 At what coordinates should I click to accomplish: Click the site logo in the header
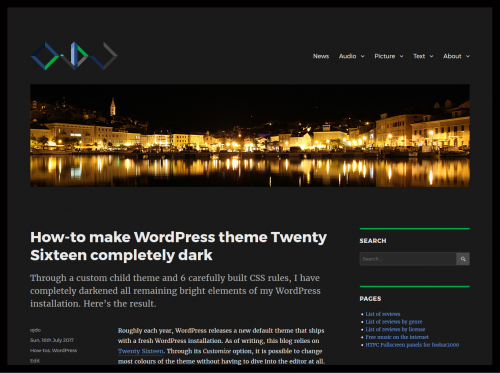74,56
